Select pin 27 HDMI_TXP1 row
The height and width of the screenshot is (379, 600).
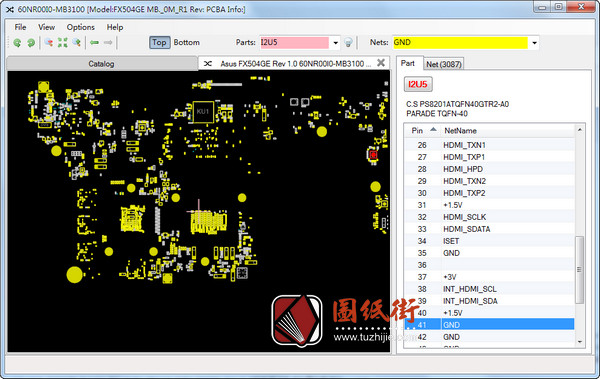pyautogui.click(x=489, y=157)
